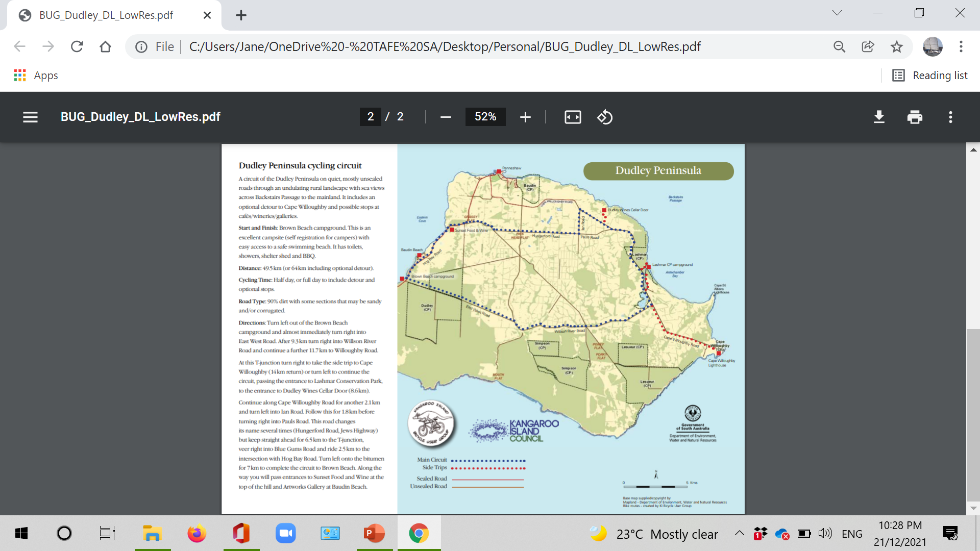Expand the tab search chevron
This screenshot has width=980, height=551.
click(x=837, y=13)
